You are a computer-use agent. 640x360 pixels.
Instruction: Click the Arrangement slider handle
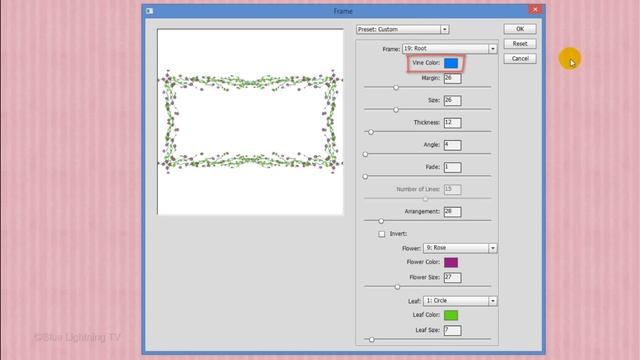click(381, 221)
